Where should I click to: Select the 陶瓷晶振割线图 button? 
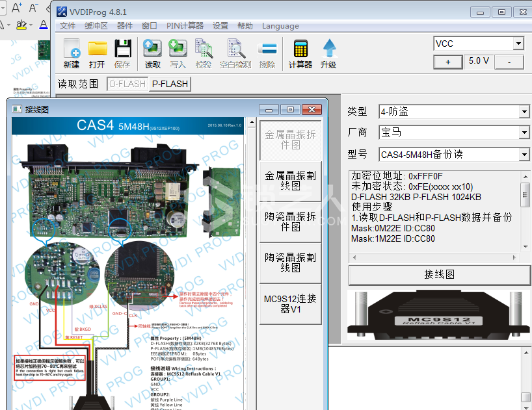pos(291,263)
